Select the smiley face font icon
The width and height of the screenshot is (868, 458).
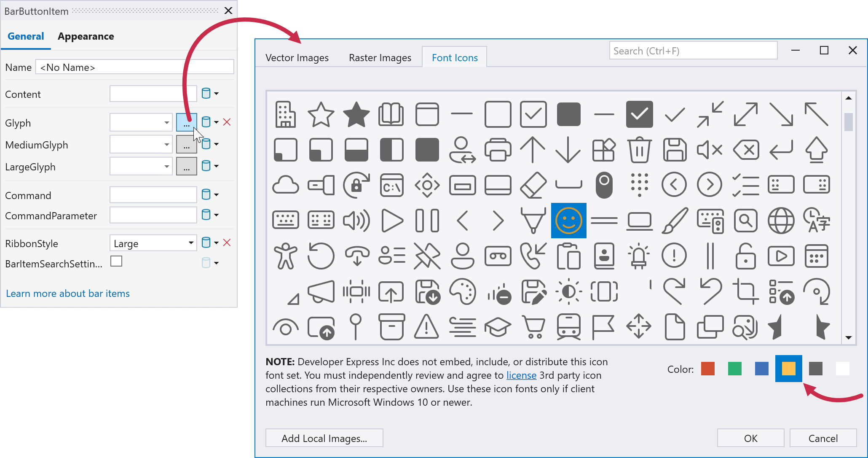568,221
